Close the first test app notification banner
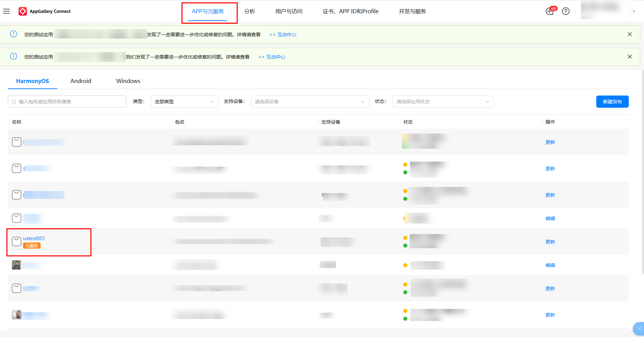 [629, 34]
